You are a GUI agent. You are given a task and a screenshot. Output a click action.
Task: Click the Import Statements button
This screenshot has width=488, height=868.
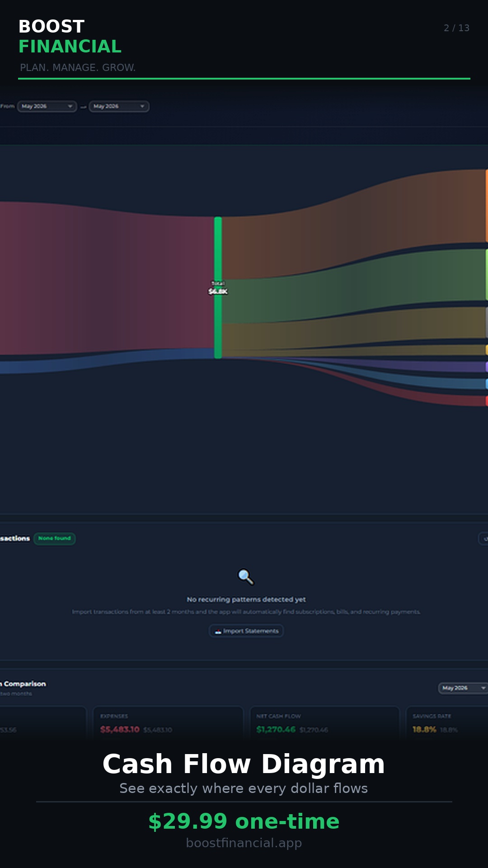click(246, 631)
